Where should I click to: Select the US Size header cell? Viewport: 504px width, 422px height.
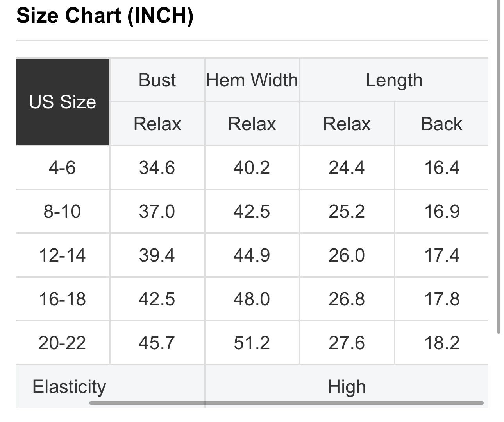click(63, 102)
